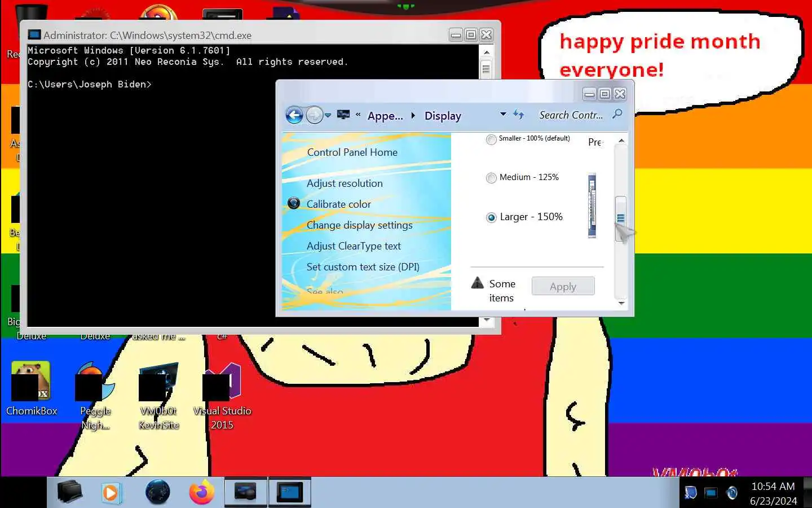Open the Appe... breadcrumb
Image resolution: width=812 pixels, height=508 pixels.
click(x=385, y=116)
